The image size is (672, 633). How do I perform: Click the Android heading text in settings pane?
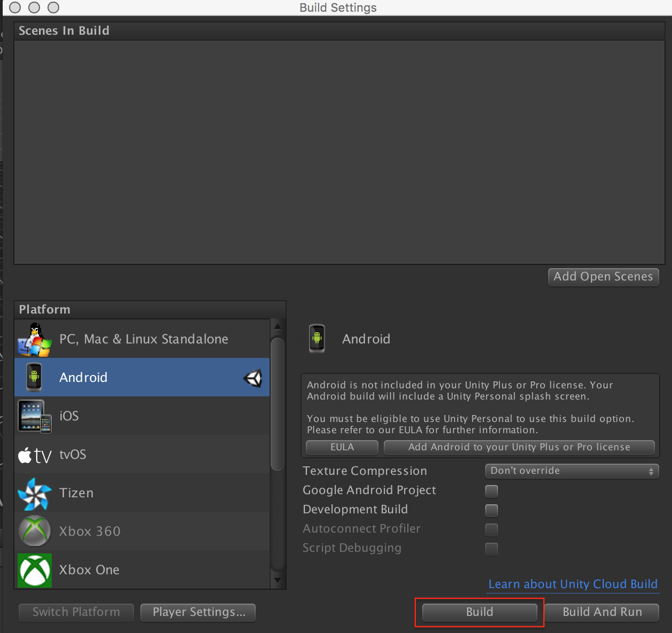click(x=366, y=339)
